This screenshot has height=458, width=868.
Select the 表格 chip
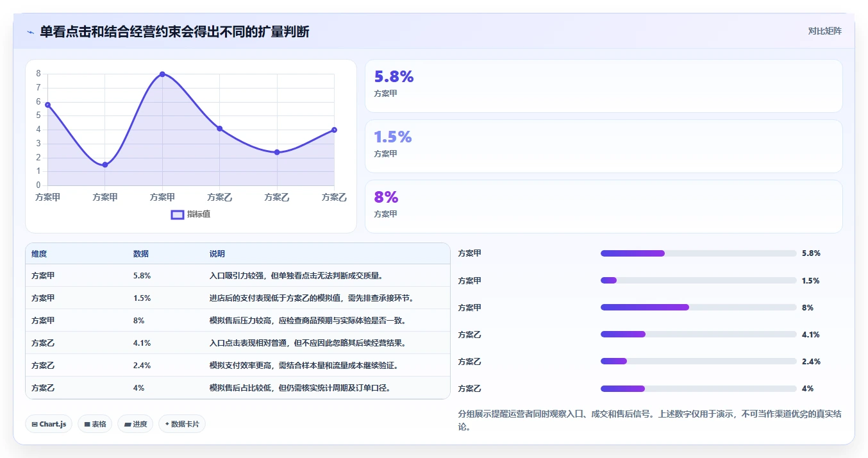(x=95, y=424)
